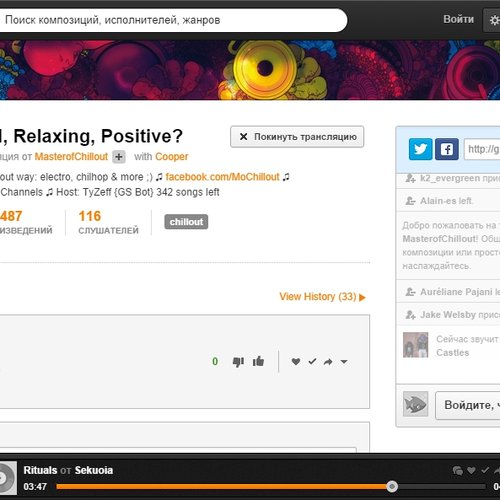Screen dimensions: 500x500
Task: Upvote the current song with thumbs up
Action: point(258,361)
